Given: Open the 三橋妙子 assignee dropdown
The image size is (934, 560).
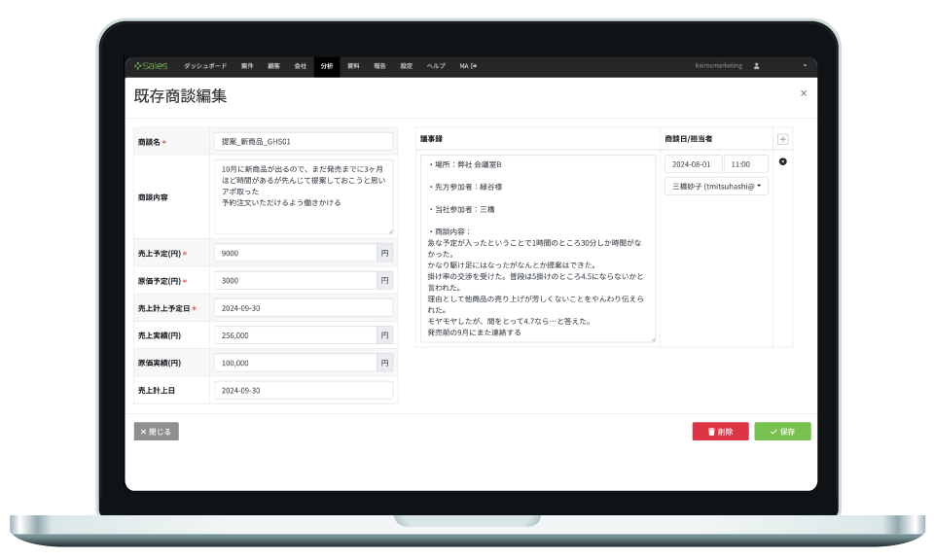Looking at the screenshot, I should pos(716,186).
